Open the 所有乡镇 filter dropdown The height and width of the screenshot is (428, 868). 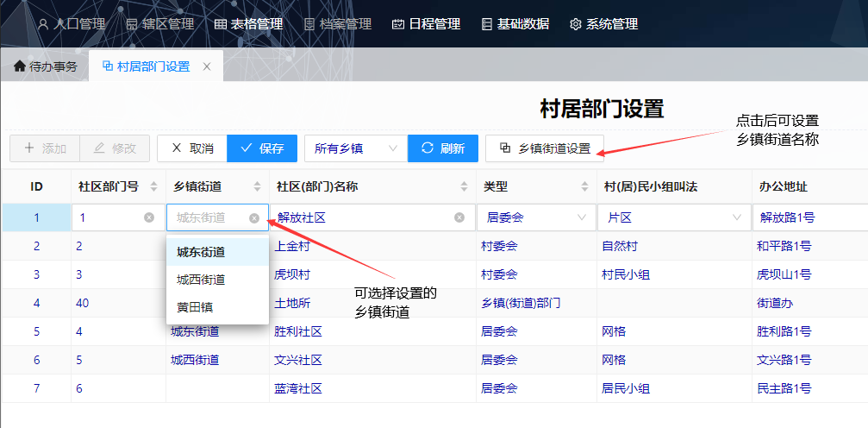pos(355,148)
